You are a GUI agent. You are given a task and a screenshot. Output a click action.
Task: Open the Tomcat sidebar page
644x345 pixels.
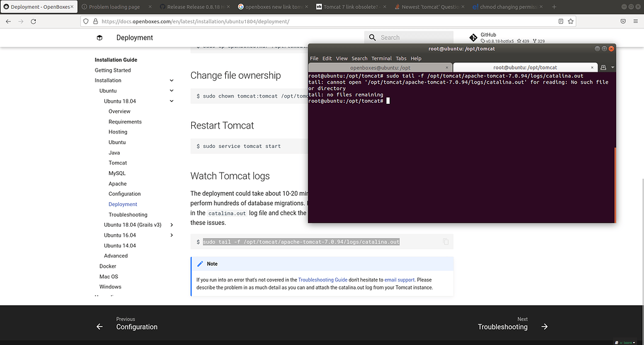(118, 163)
